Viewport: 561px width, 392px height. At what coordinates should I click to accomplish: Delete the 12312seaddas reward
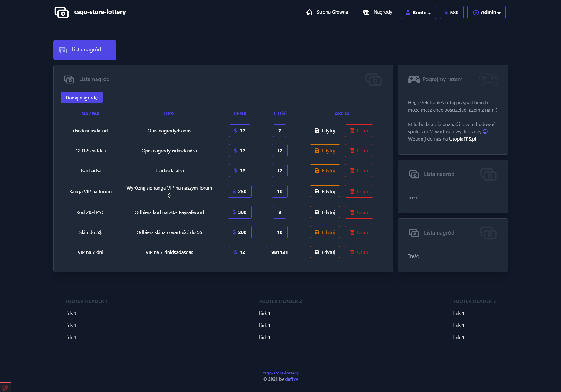(359, 151)
